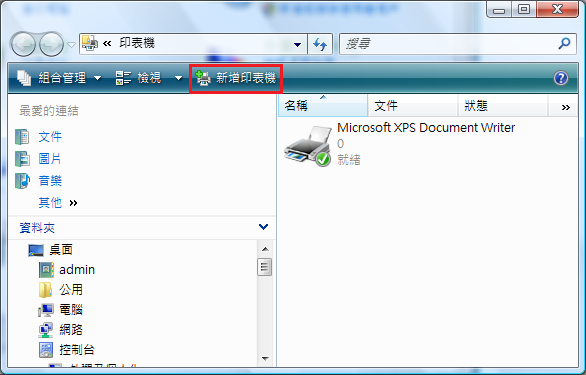The image size is (586, 375).
Task: Select 控制台 in the folder tree
Action: [x=77, y=350]
